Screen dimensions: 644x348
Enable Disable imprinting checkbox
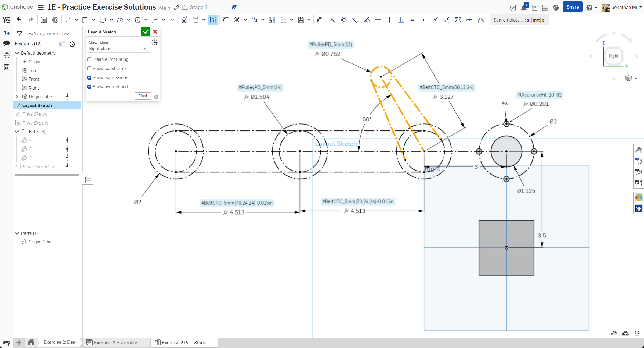click(x=89, y=59)
